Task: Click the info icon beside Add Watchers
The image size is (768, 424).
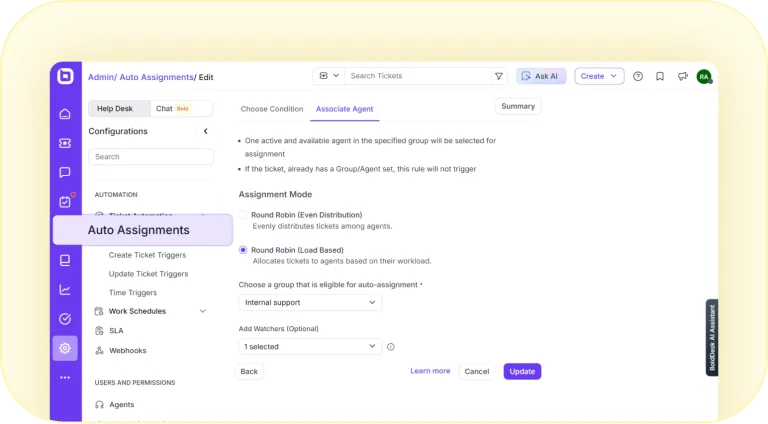Action: pos(390,347)
